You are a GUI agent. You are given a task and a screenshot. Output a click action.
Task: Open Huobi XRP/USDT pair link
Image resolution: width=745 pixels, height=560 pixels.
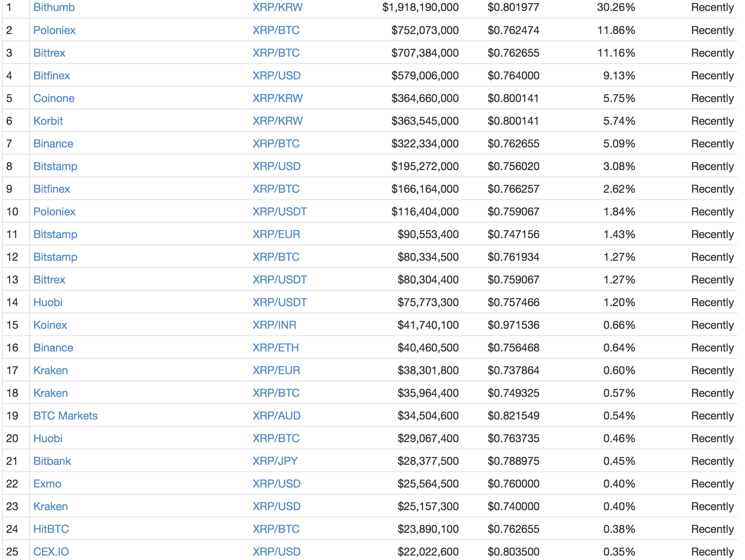280,302
